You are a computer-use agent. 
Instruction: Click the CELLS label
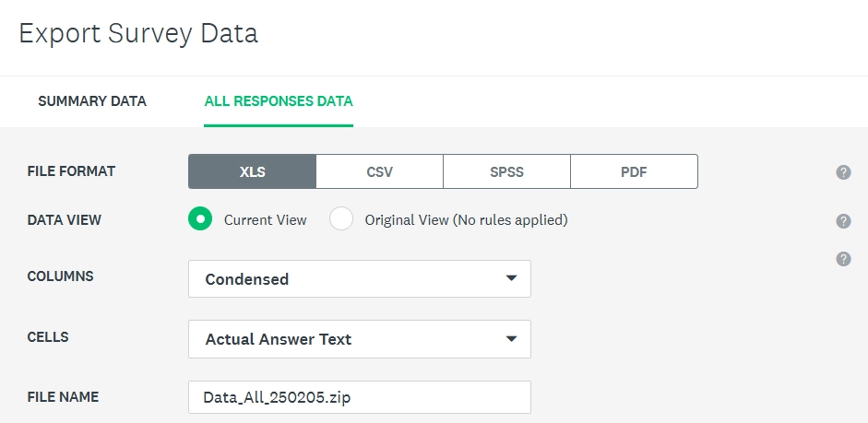48,336
